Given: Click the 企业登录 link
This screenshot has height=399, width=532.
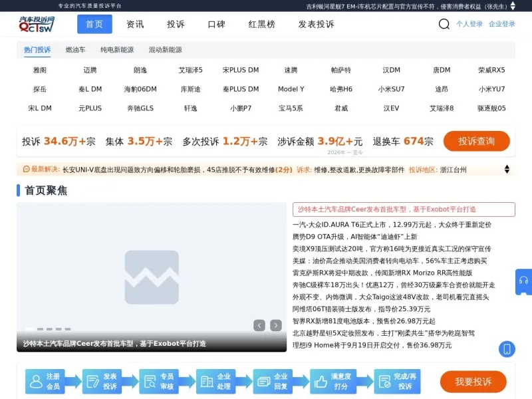Looking at the screenshot, I should pos(502,24).
